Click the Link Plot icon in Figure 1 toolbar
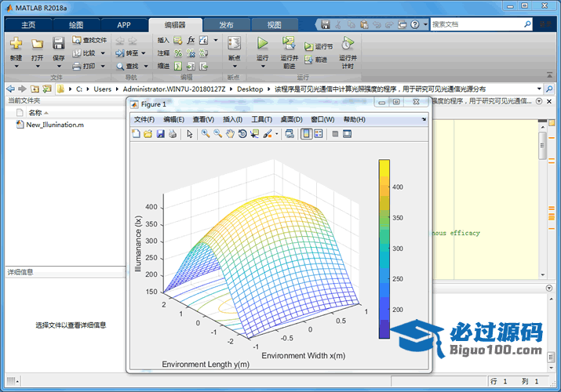The height and width of the screenshot is (392, 561). 290,134
